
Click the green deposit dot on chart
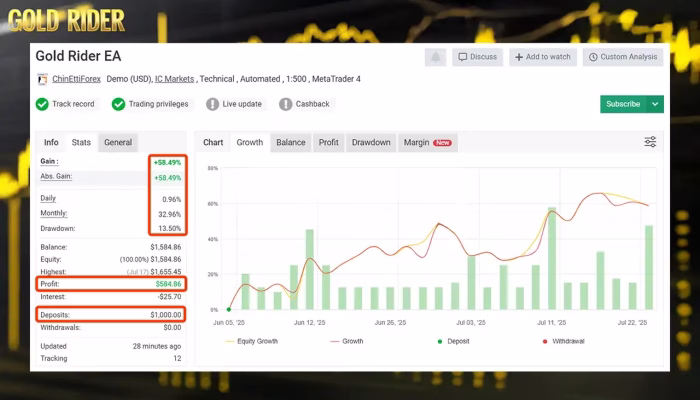(229, 309)
